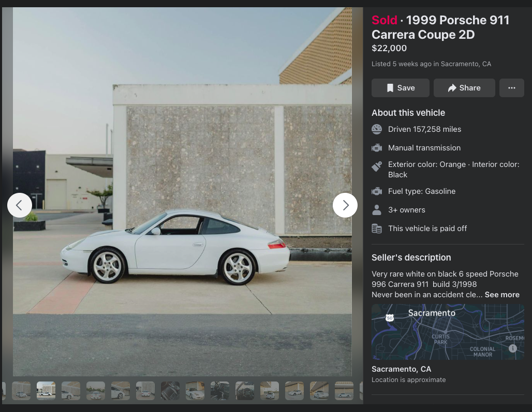This screenshot has width=532, height=412.
Task: Save this Porsche listing
Action: point(401,88)
